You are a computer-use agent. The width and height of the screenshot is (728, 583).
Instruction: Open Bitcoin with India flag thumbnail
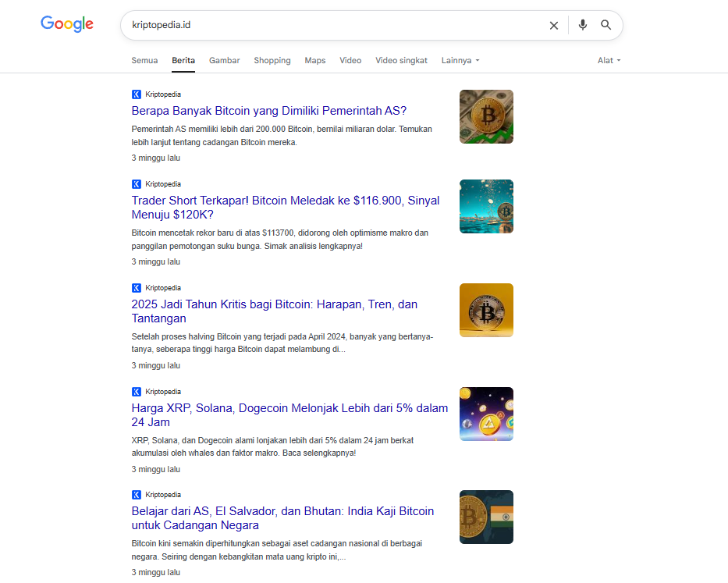[487, 517]
